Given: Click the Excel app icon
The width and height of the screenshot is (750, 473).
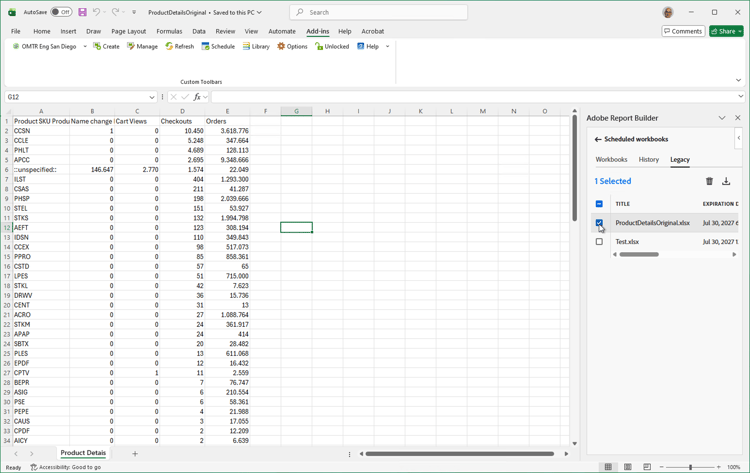Looking at the screenshot, I should (11, 12).
